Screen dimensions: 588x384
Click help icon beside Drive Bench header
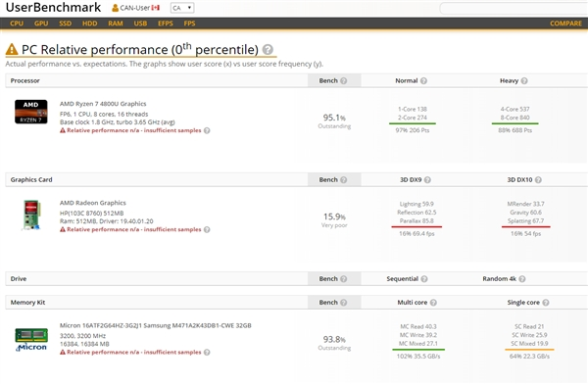click(344, 278)
